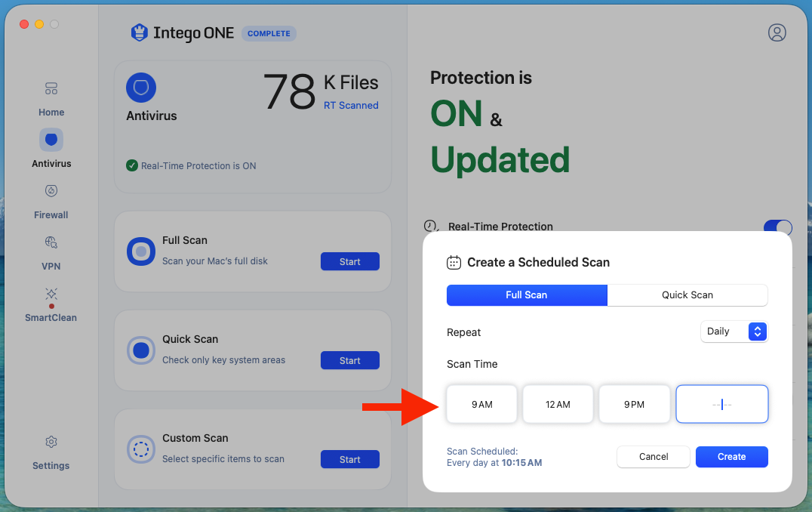The image size is (812, 512).
Task: Create the scheduled scan
Action: coord(732,457)
